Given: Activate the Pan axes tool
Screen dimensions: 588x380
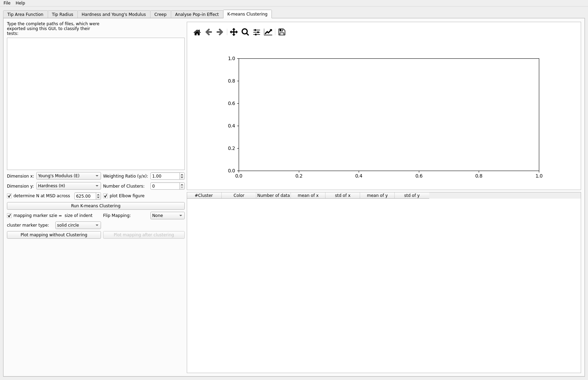Looking at the screenshot, I should pos(234,32).
